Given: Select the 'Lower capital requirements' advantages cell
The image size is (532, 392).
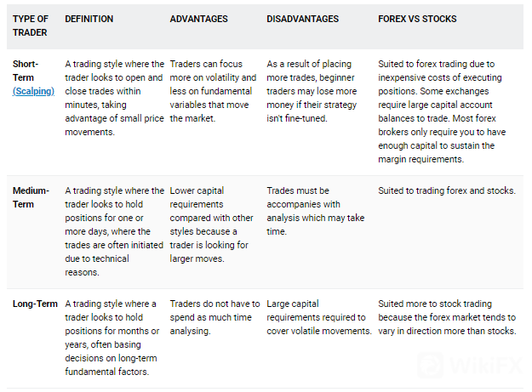Looking at the screenshot, I should (213, 224).
